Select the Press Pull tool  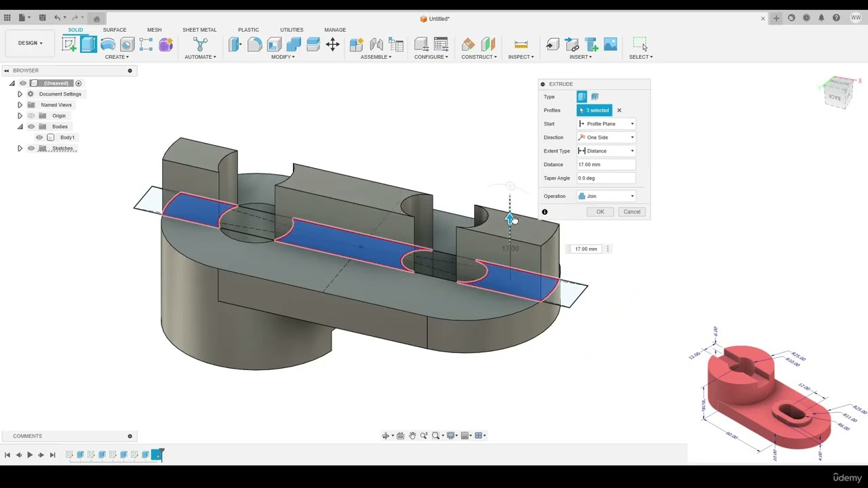click(235, 45)
